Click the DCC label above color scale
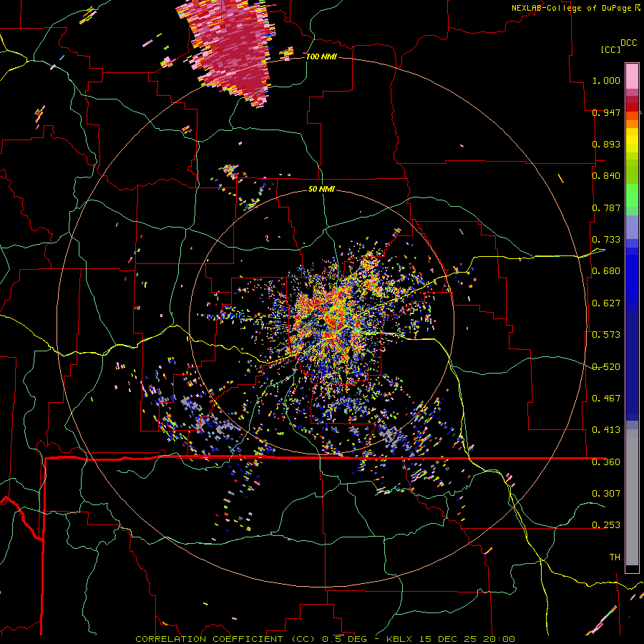644x644 pixels. click(628, 43)
